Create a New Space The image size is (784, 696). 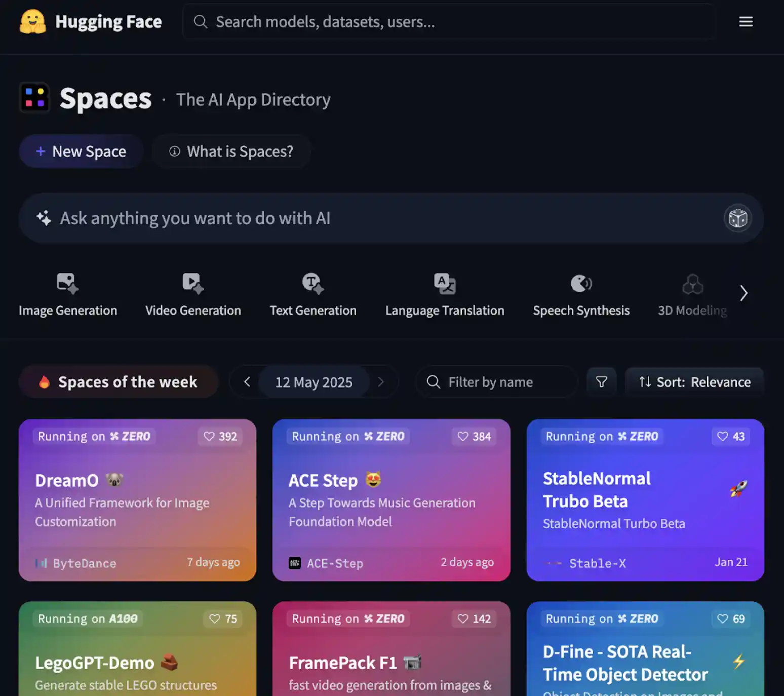(81, 151)
